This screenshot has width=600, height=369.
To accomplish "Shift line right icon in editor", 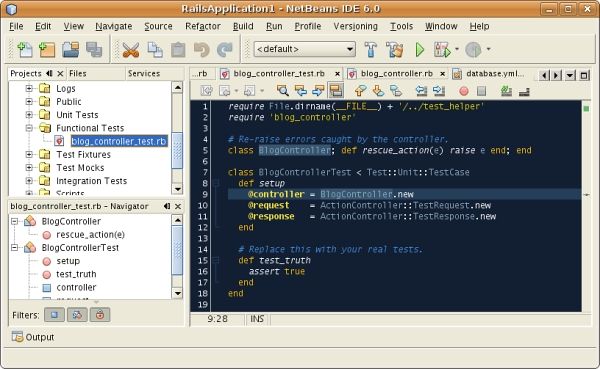I will point(439,91).
